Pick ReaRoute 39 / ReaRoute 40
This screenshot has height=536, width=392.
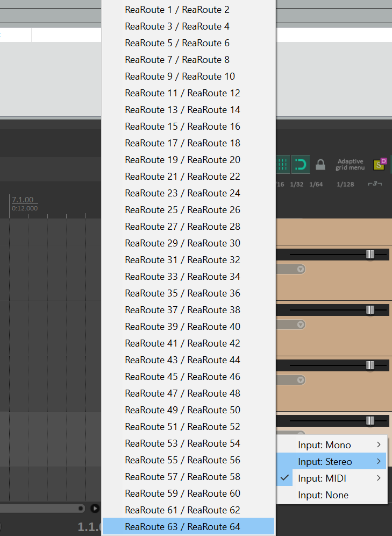click(x=189, y=327)
